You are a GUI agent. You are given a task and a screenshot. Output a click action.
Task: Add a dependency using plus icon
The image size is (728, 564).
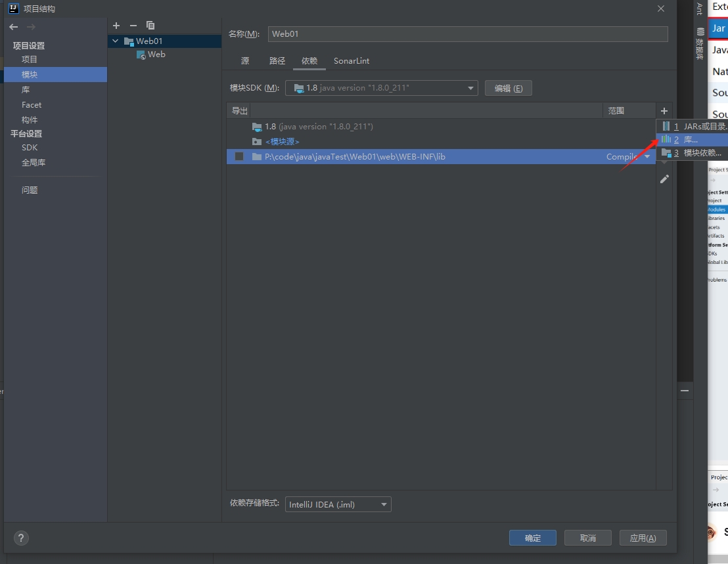664,111
